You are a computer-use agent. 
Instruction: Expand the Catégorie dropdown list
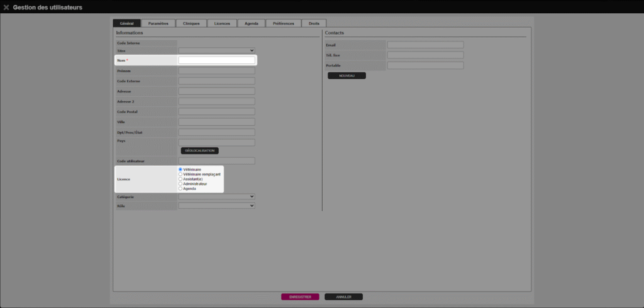[216, 197]
